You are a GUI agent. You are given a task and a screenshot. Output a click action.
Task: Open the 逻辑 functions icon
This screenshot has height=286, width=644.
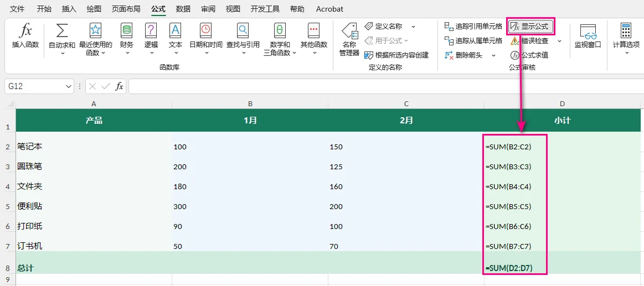[151, 30]
